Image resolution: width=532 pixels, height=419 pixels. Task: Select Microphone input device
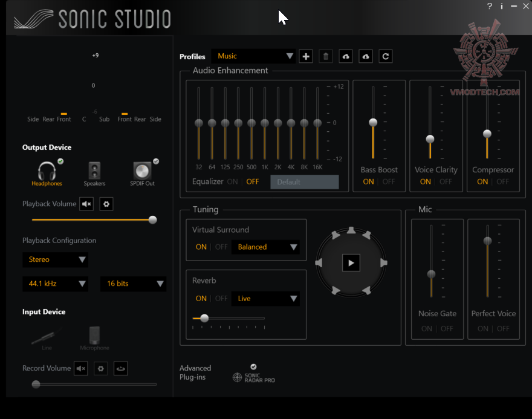[95, 339]
